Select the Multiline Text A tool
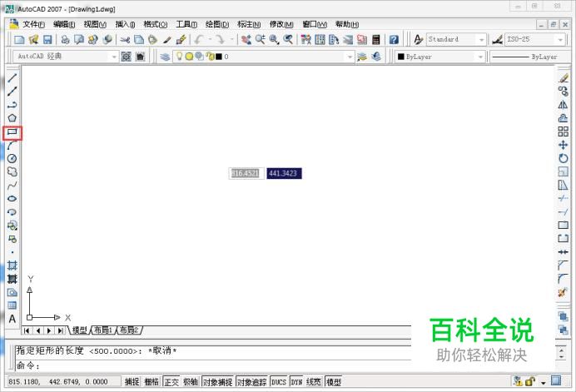 (x=12, y=319)
